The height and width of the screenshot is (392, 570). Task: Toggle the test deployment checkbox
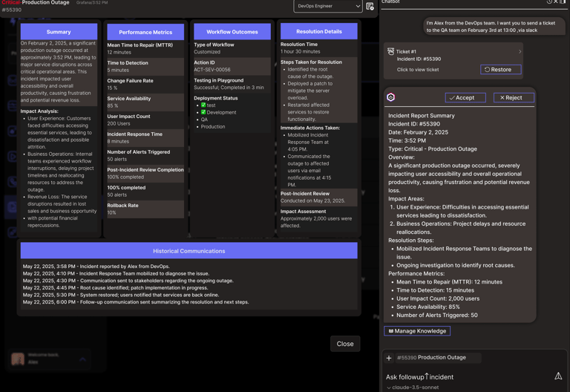coord(203,105)
